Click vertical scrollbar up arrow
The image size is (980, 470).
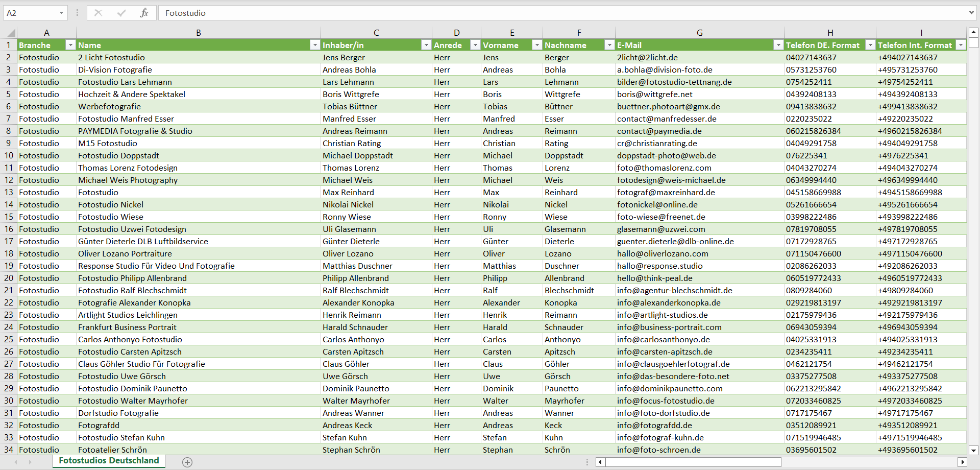click(973, 32)
